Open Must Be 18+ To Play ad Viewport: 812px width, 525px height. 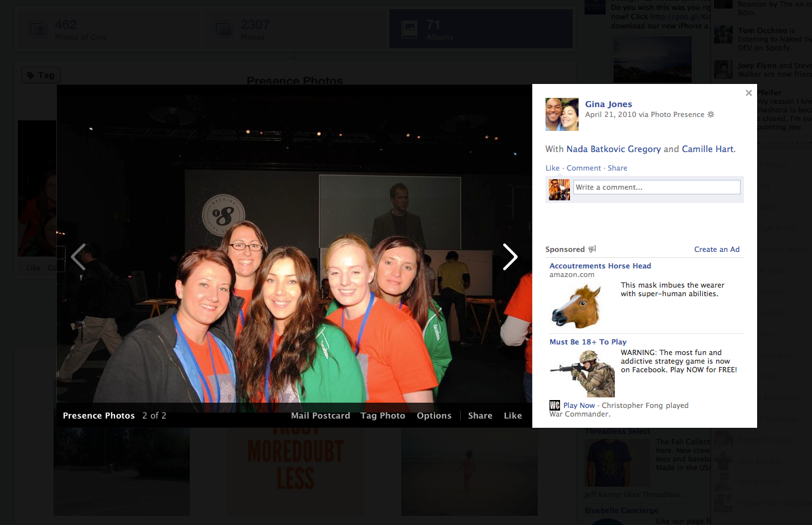[588, 342]
